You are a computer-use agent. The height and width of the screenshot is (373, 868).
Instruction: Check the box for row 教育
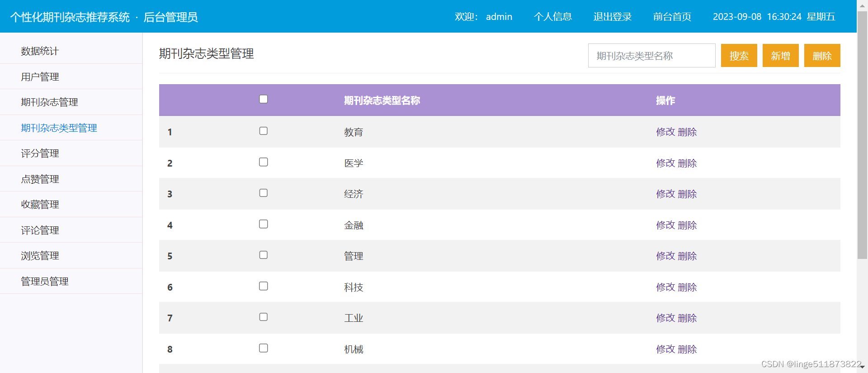(x=264, y=131)
